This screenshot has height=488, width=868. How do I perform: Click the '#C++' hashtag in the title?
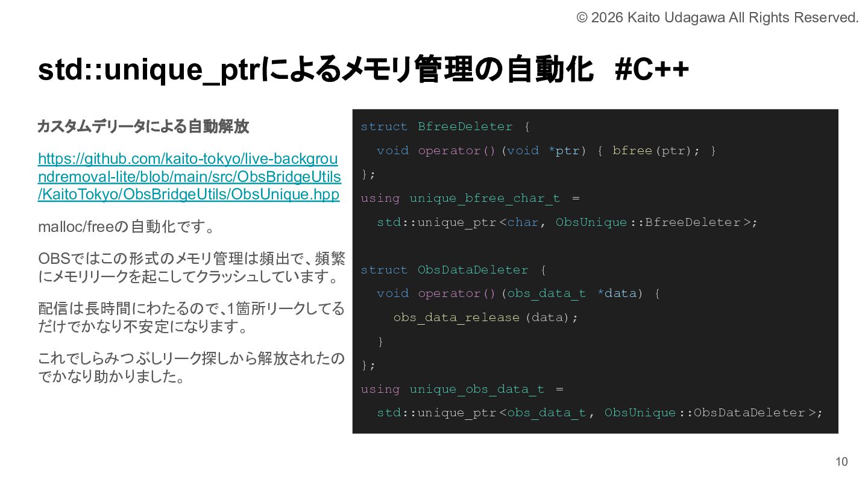(x=652, y=70)
